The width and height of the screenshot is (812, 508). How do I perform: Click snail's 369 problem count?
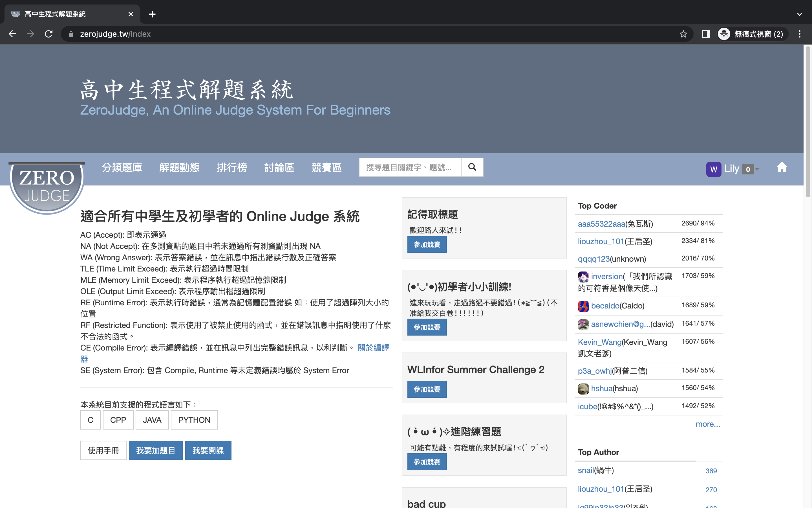pyautogui.click(x=711, y=471)
